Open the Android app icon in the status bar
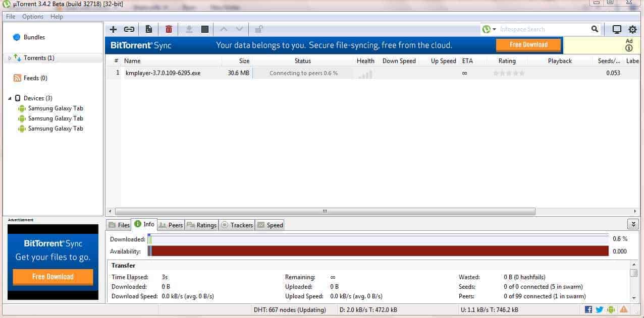The image size is (644, 318). (611, 310)
